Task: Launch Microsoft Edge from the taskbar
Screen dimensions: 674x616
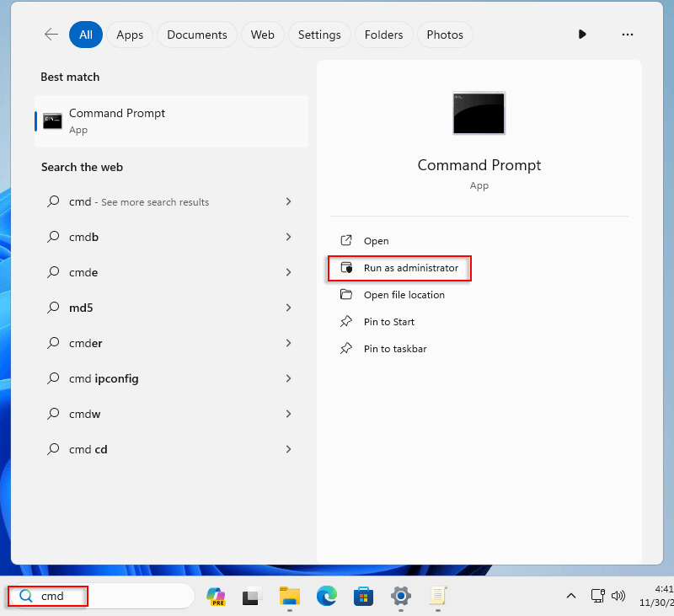Action: click(327, 597)
